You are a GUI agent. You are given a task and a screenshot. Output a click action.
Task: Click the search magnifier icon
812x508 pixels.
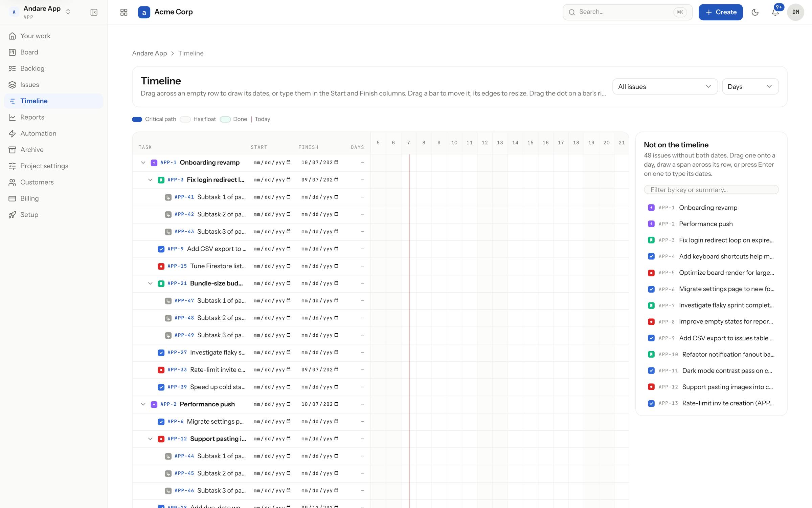tap(572, 12)
